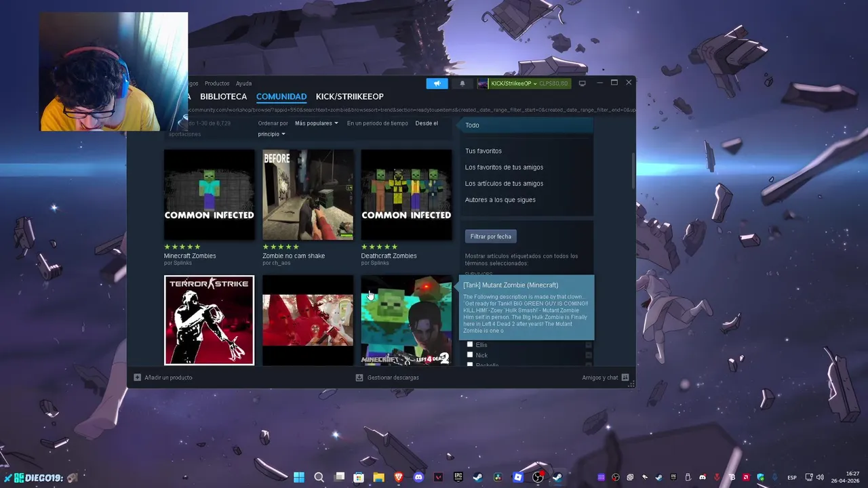
Task: Open Amigos y chat
Action: tap(606, 378)
